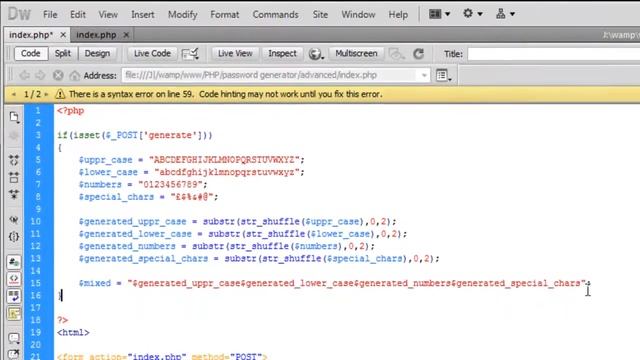Open the View menu
Screen dimensions: 640x360
[x=108, y=15]
